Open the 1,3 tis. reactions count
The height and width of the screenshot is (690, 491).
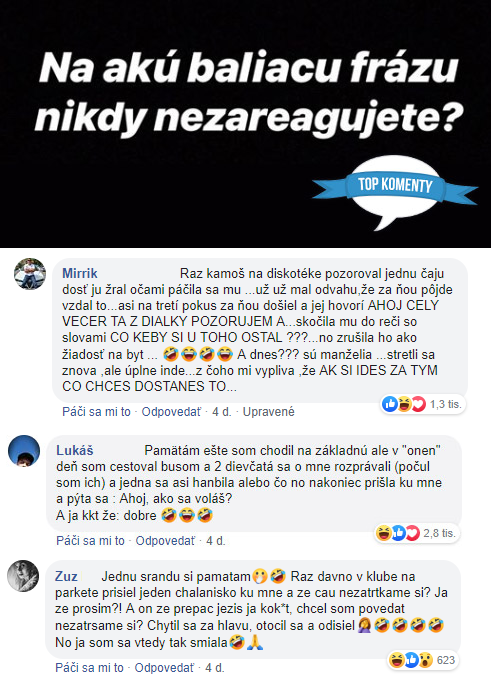(446, 404)
